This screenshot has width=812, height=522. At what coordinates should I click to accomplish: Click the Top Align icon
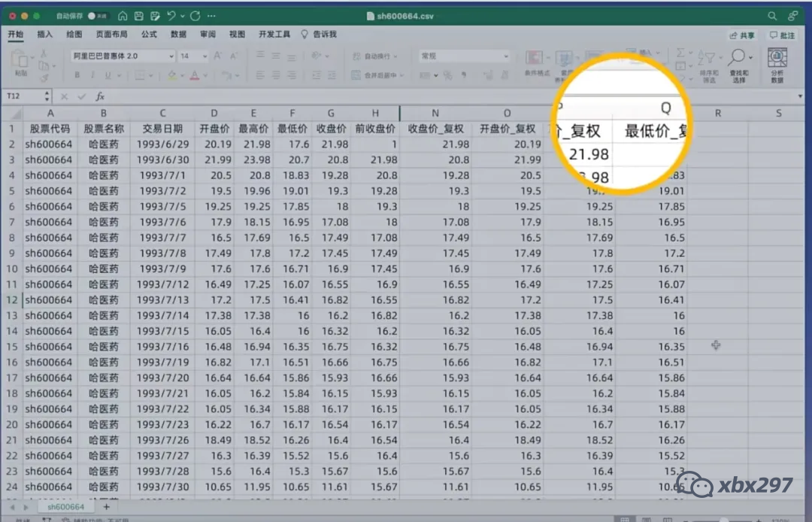260,56
